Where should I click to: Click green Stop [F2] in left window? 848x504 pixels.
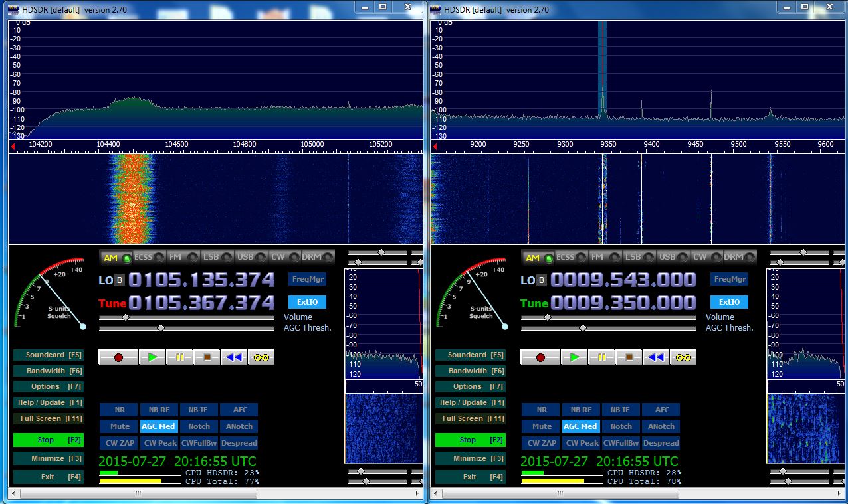click(x=49, y=440)
